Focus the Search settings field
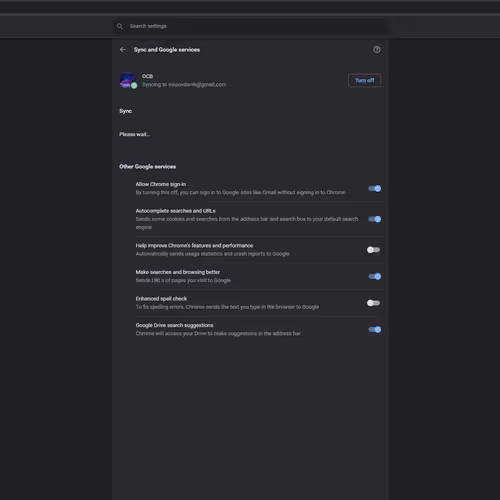This screenshot has height=500, width=500. click(250, 26)
